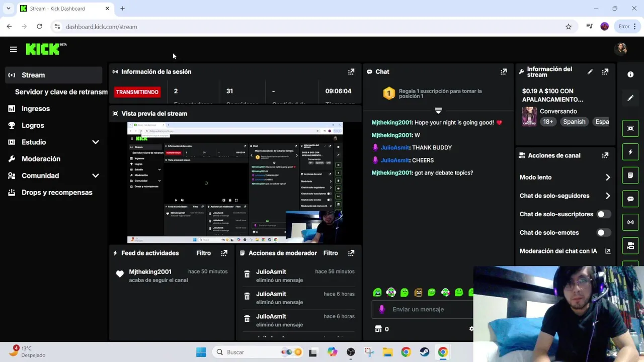Open Windows Start menu
Image resolution: width=644 pixels, height=362 pixels.
pyautogui.click(x=201, y=352)
